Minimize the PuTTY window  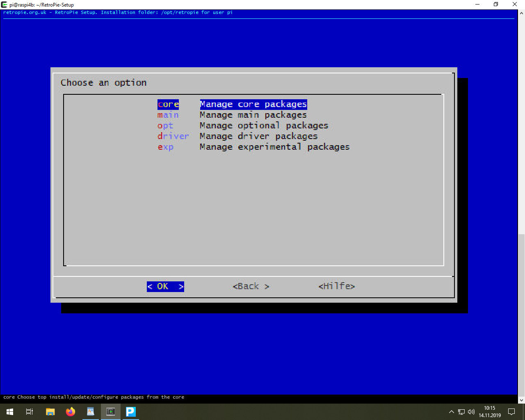[x=478, y=5]
